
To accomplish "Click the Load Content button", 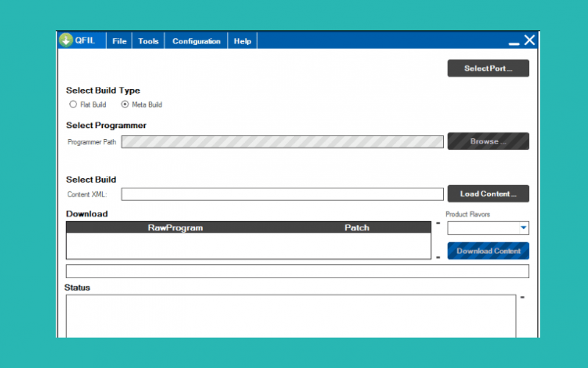I will (x=488, y=194).
